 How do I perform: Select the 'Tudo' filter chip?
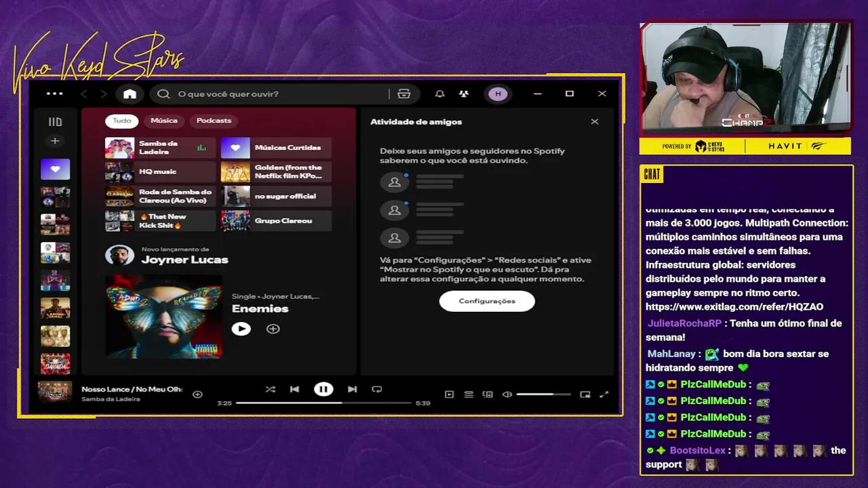point(122,121)
